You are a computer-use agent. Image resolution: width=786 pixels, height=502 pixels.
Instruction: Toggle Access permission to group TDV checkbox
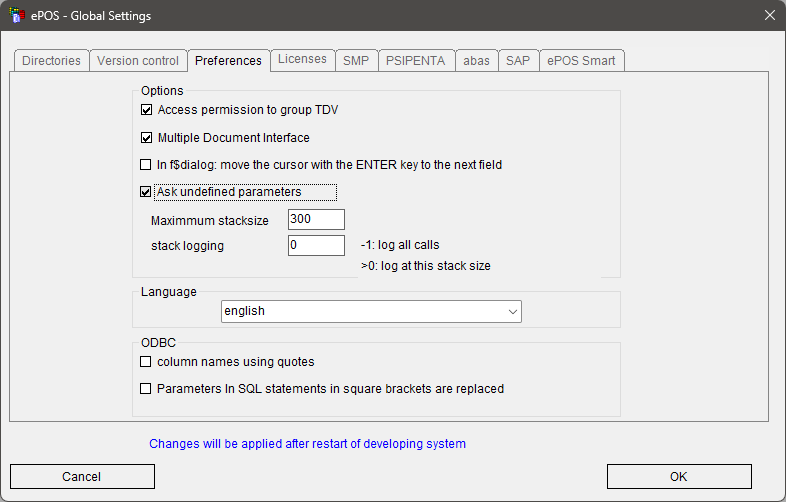tap(146, 110)
